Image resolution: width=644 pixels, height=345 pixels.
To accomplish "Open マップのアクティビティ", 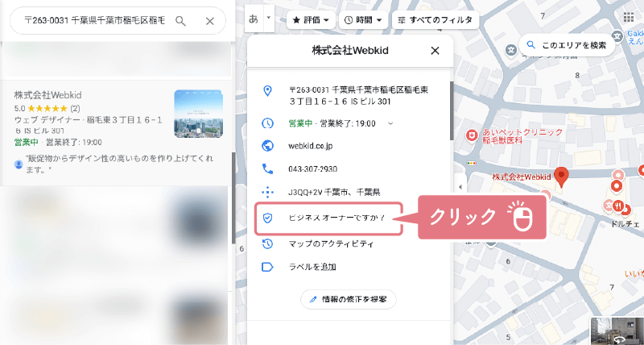I will (x=332, y=244).
